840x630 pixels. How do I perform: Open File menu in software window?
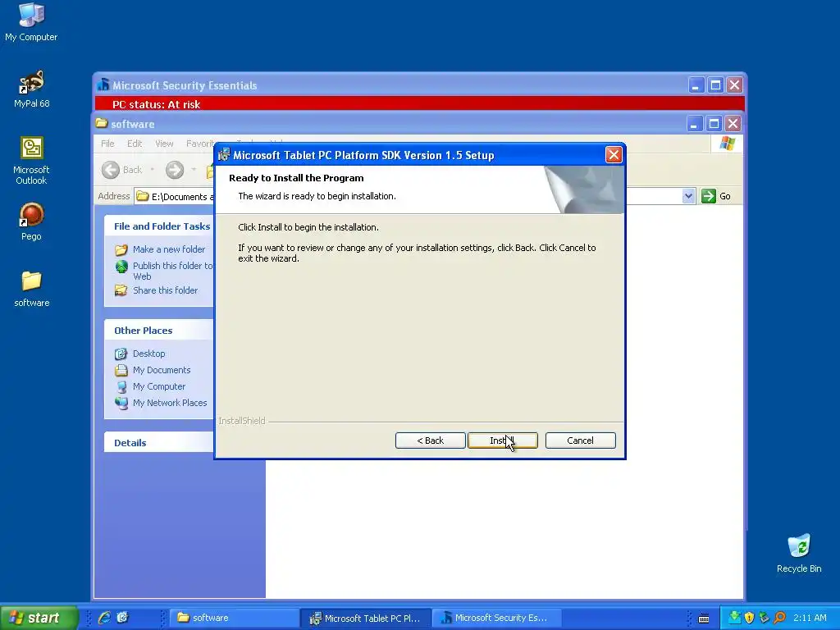coord(107,144)
